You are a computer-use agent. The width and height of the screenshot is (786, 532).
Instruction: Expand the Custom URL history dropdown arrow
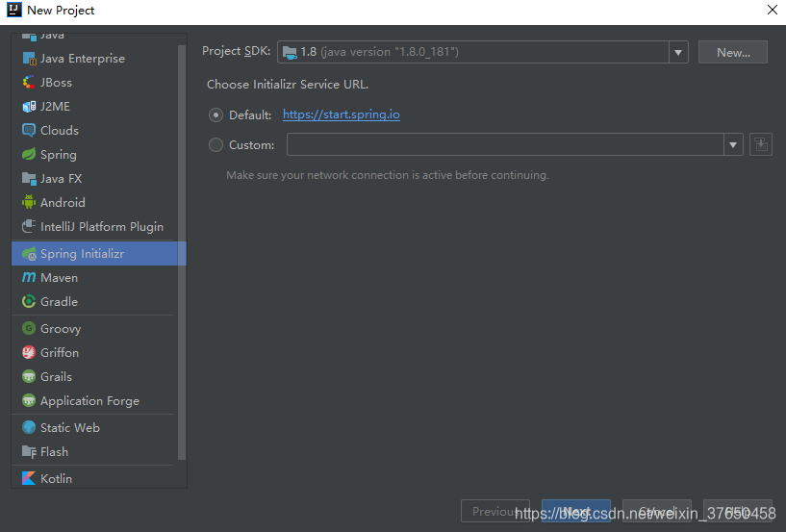point(733,144)
